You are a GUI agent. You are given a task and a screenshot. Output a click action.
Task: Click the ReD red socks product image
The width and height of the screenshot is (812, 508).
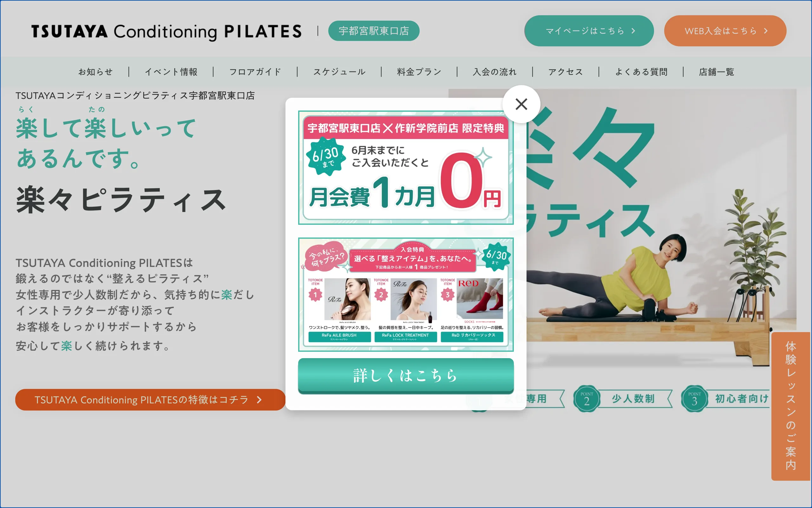point(480,299)
